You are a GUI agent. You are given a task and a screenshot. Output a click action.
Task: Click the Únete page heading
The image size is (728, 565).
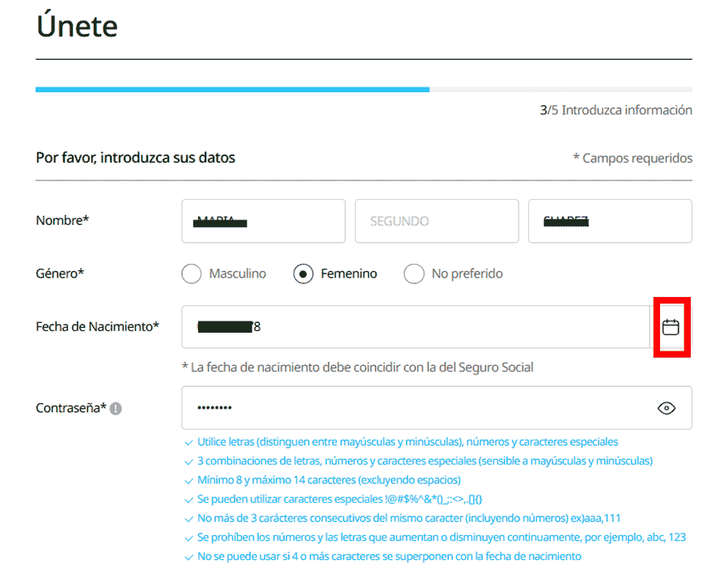point(76,26)
